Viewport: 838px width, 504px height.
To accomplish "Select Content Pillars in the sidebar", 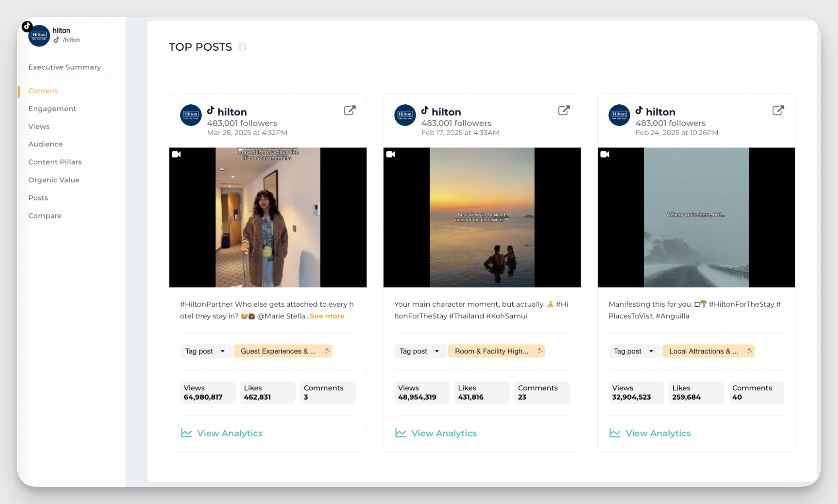I will point(55,162).
